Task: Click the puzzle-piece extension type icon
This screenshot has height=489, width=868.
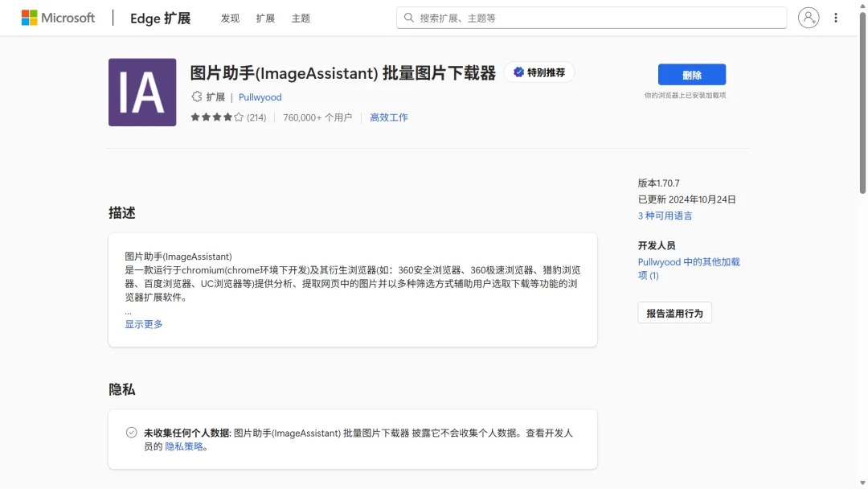Action: click(197, 97)
